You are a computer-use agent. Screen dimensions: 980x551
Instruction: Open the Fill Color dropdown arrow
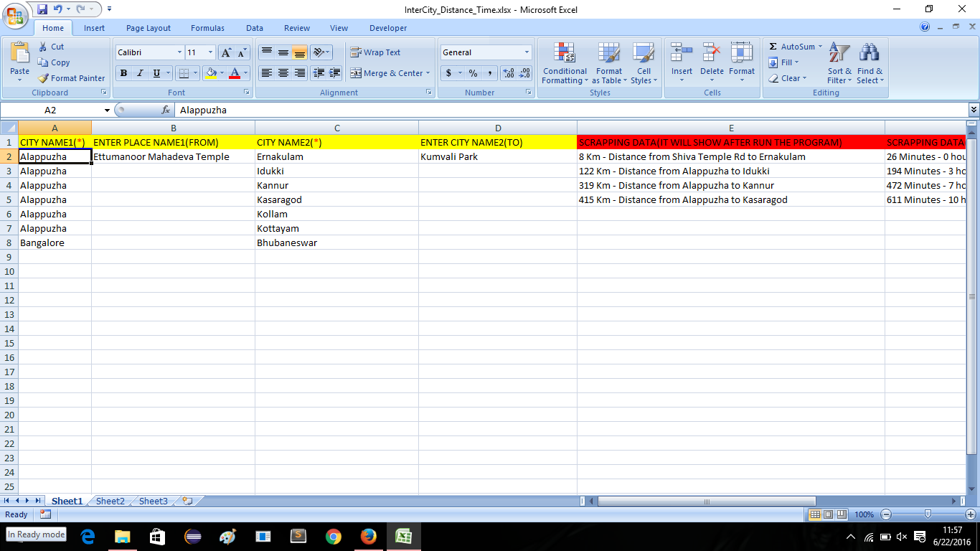[222, 73]
